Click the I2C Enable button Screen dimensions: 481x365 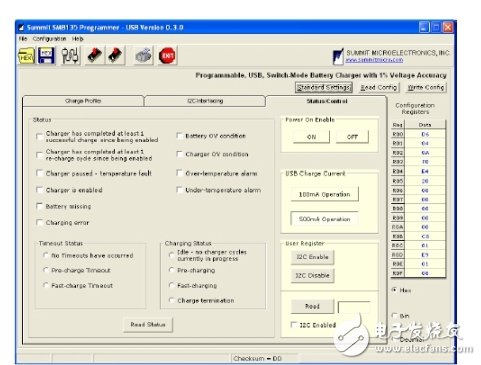[312, 257]
